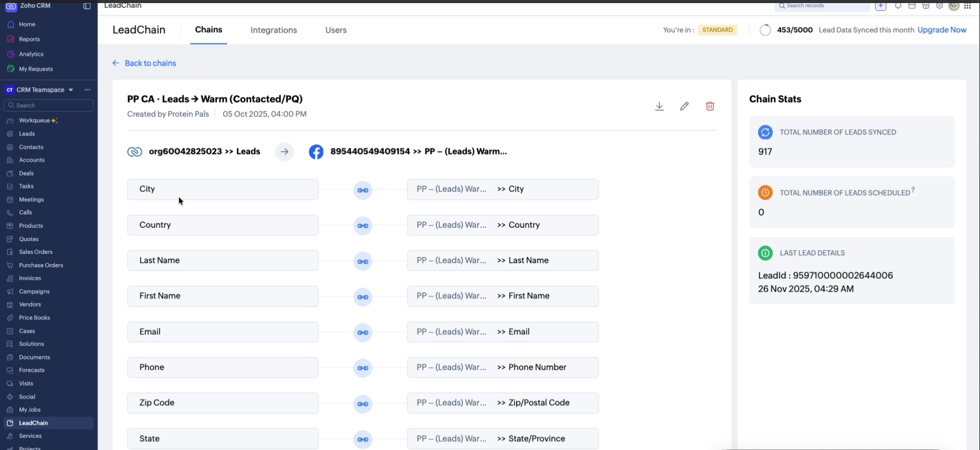Screen dimensions: 980x450
Task: Open My Requests in the sidebar
Action: point(36,69)
